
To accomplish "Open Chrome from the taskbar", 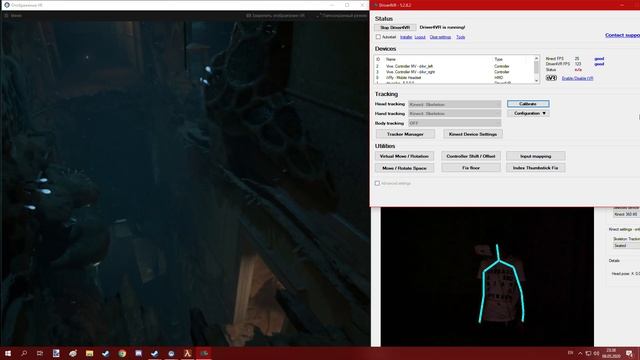I will point(122,353).
